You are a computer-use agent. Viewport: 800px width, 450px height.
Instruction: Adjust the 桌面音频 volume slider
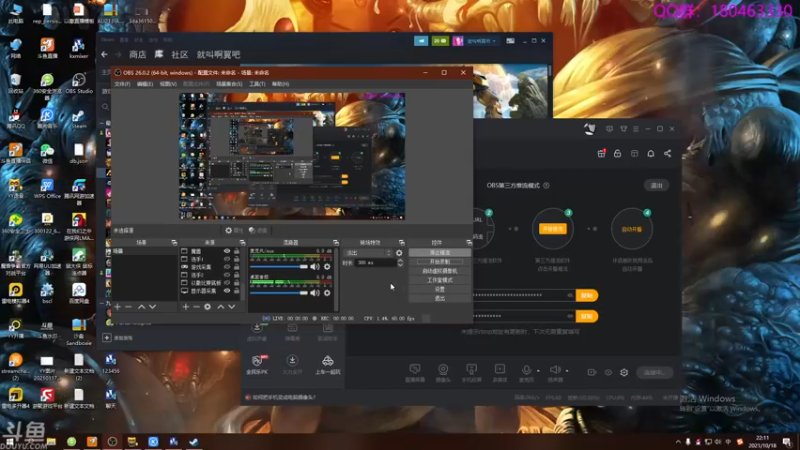point(279,293)
